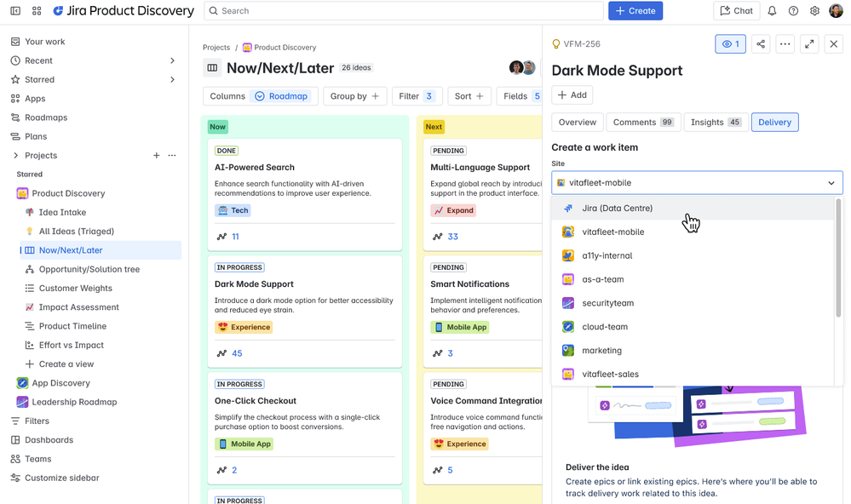Open Apps in sidebar
The image size is (851, 504).
tap(35, 99)
